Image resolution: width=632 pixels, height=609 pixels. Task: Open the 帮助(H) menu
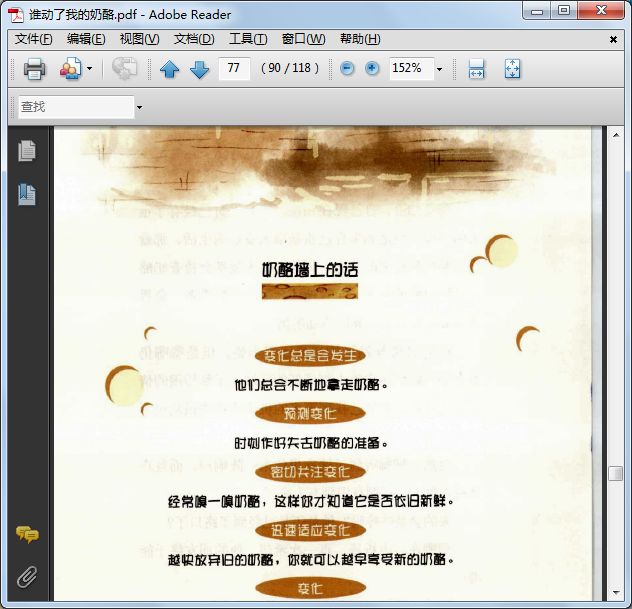coord(360,39)
